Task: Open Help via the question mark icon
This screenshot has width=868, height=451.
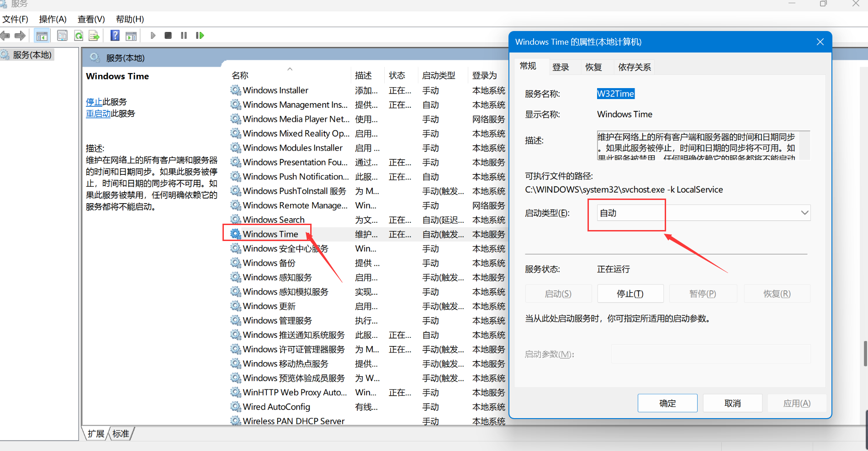Action: [115, 36]
